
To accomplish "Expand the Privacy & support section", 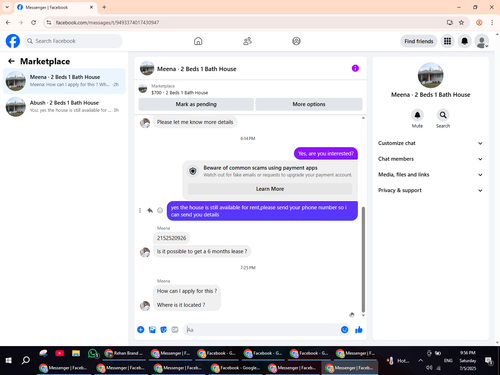I will coord(430,190).
